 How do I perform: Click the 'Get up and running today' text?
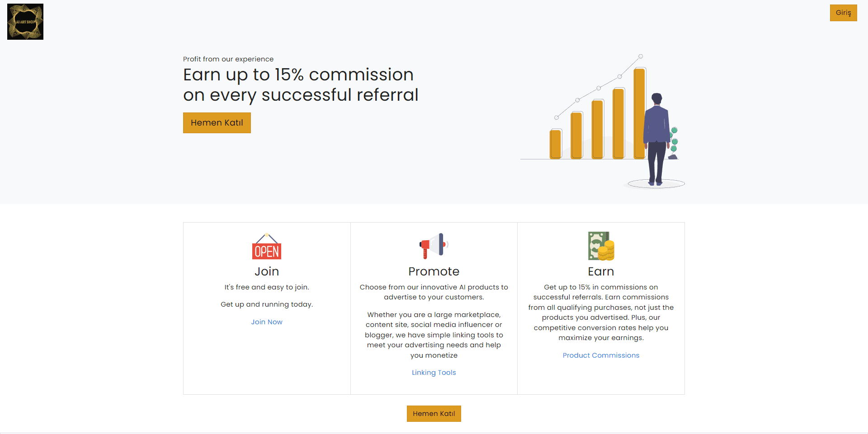(x=267, y=304)
